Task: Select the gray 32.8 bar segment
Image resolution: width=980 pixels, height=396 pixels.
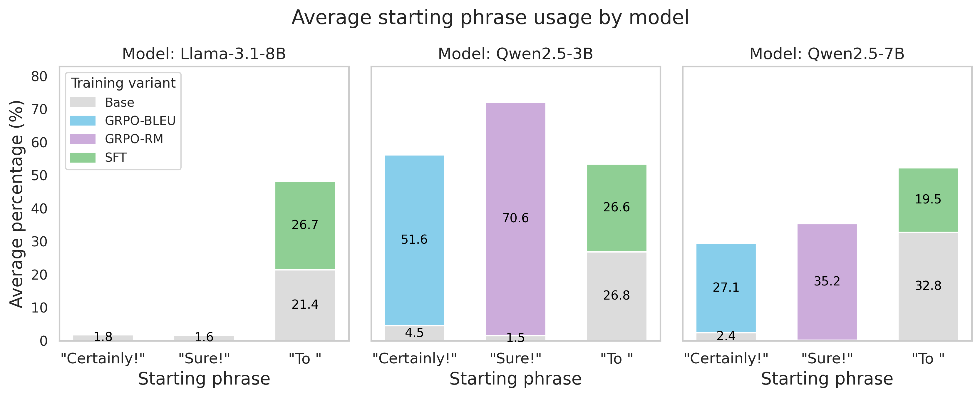Action: 928,305
